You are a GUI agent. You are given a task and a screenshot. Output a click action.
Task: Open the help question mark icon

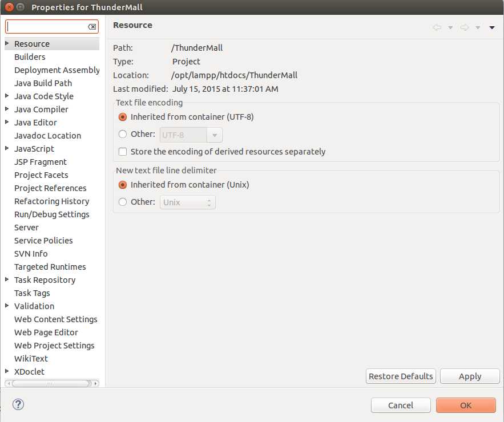[18, 404]
